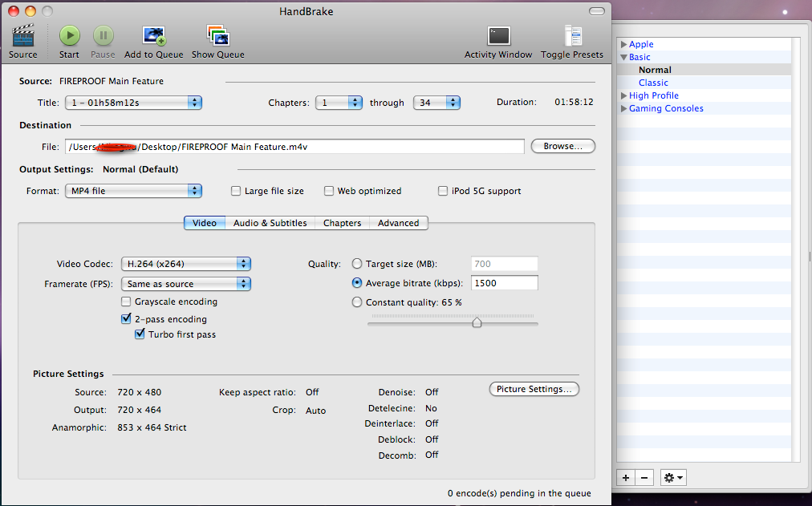The width and height of the screenshot is (812, 506).
Task: Add a new preset with plus button
Action: [626, 478]
